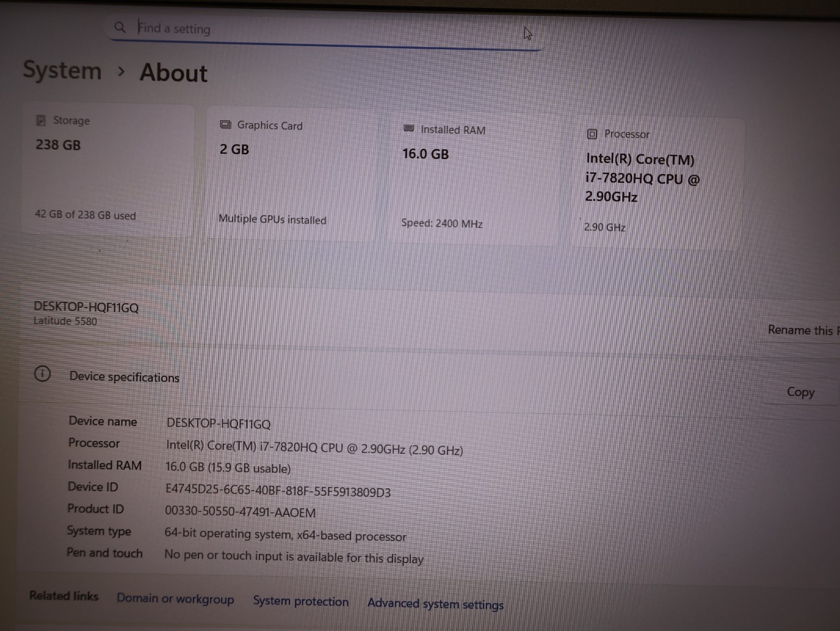Click the search magnifier icon
840x631 pixels.
click(x=120, y=27)
